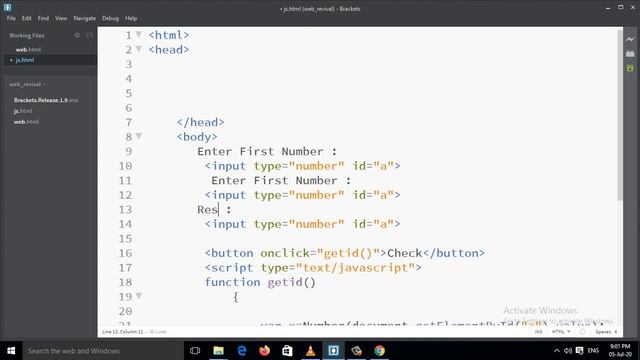This screenshot has width=640, height=360.
Task: Open VLC media player from taskbar
Action: click(x=310, y=351)
